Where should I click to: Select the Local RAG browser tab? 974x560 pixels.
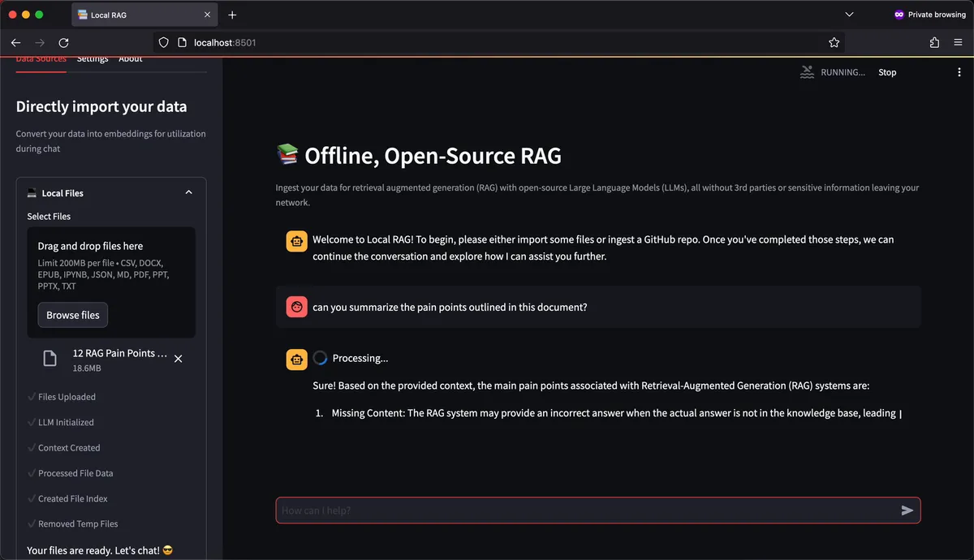point(144,15)
